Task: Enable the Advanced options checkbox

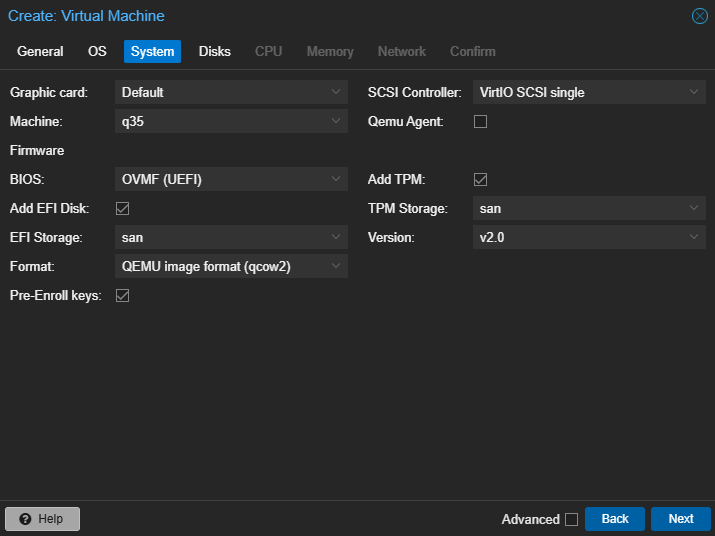Action: coord(571,519)
